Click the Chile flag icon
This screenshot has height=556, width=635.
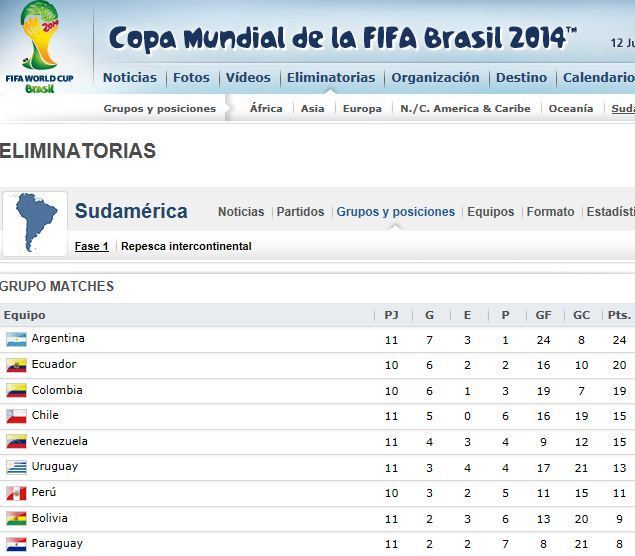[x=16, y=416]
